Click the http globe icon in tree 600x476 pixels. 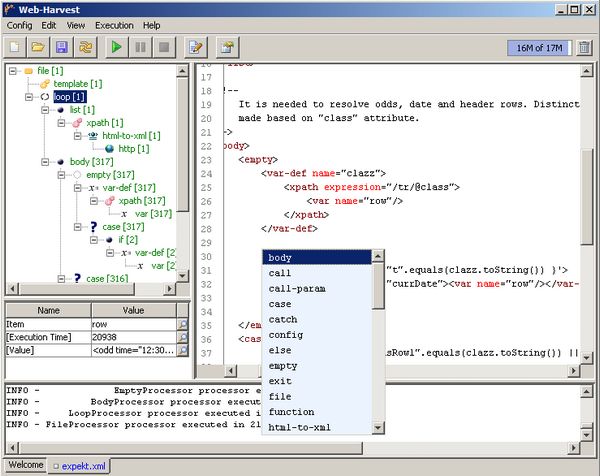coord(109,148)
